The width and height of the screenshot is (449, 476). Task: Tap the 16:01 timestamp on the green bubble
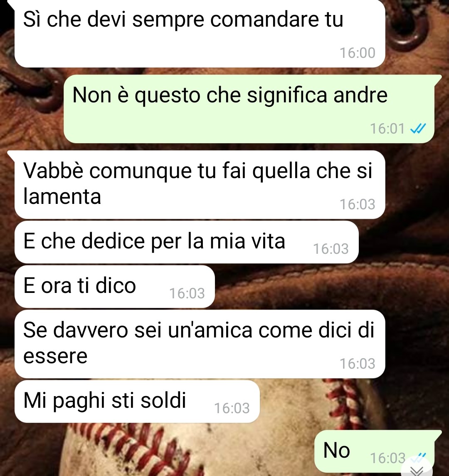click(387, 129)
